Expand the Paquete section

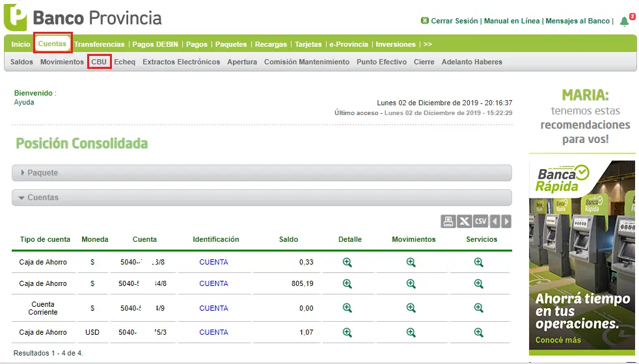262,173
